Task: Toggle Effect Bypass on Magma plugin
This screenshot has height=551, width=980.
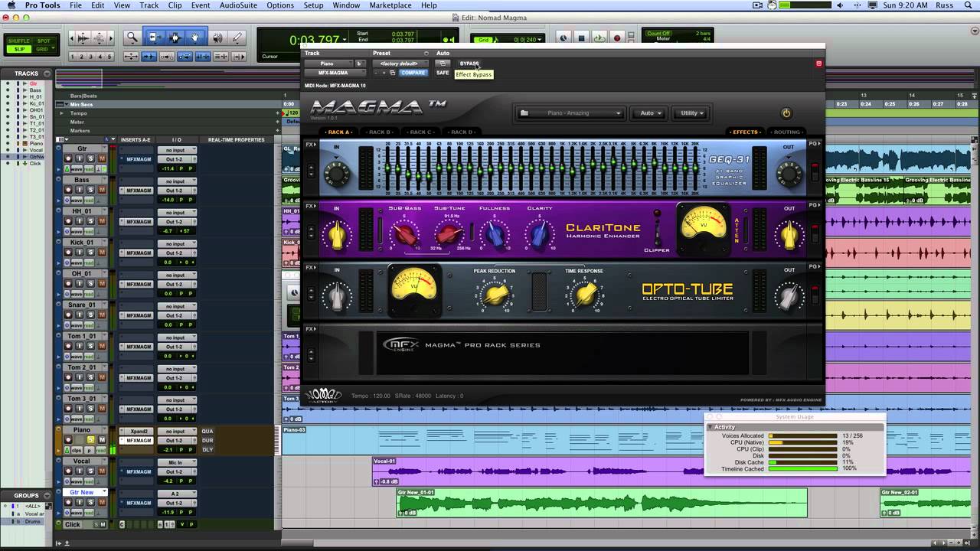Action: pos(469,64)
